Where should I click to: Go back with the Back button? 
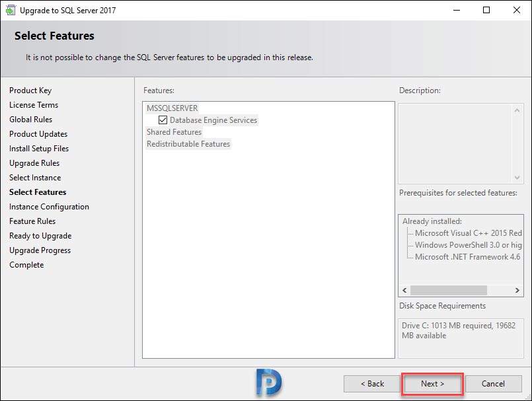[x=372, y=384]
